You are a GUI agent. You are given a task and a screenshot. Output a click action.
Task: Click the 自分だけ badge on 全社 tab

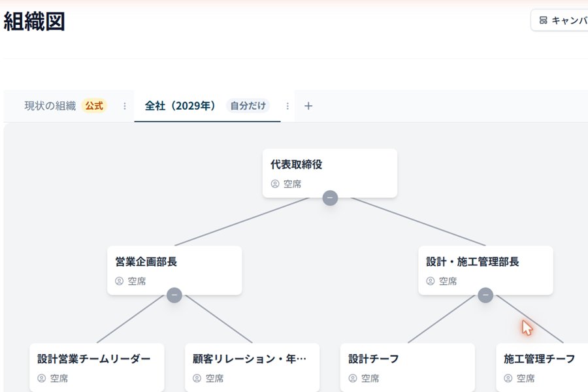tap(248, 106)
